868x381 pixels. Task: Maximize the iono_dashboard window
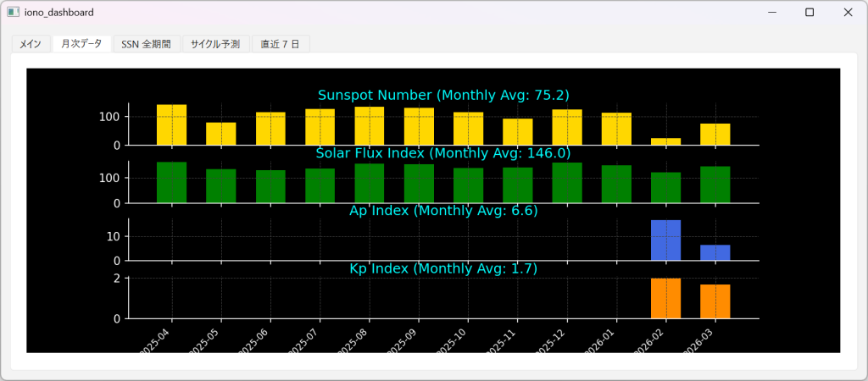pos(810,13)
